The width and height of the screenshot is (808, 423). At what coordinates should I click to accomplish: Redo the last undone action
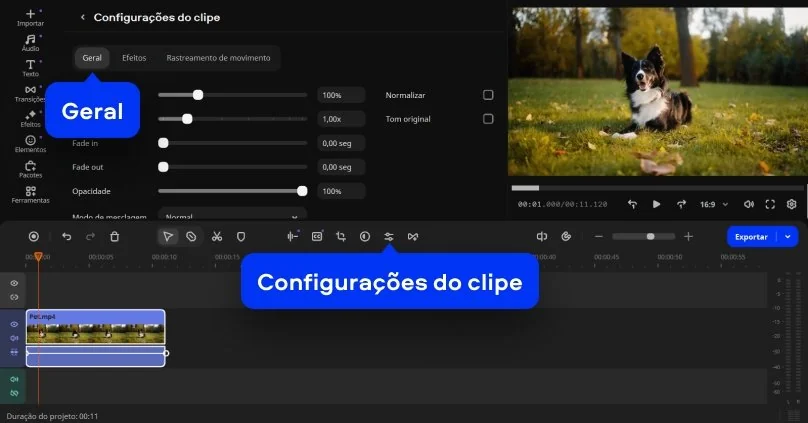tap(90, 236)
